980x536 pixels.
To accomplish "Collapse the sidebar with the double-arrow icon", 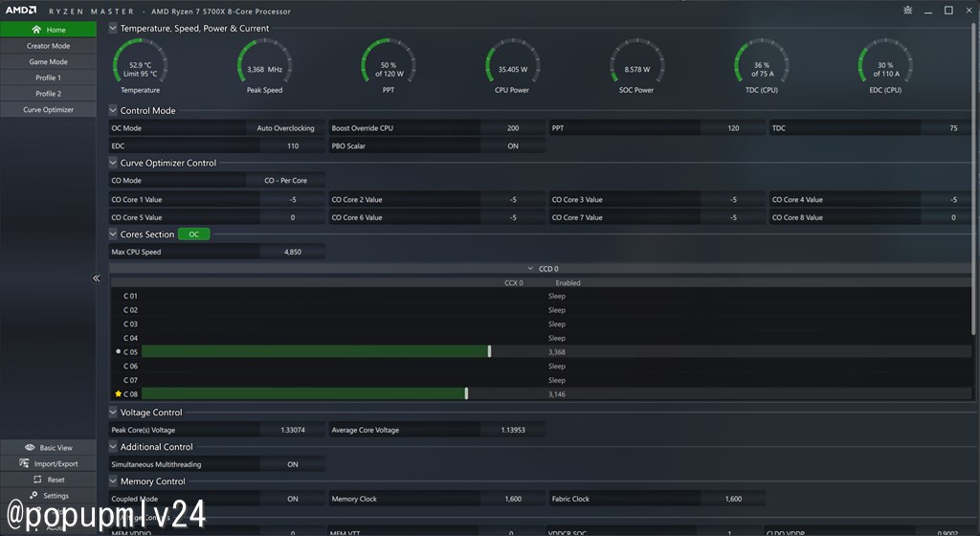I will click(97, 278).
